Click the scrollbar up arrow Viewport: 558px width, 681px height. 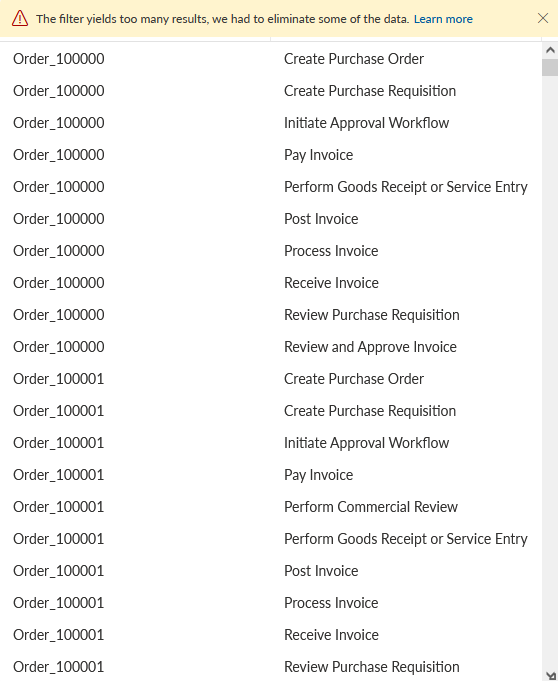[550, 50]
